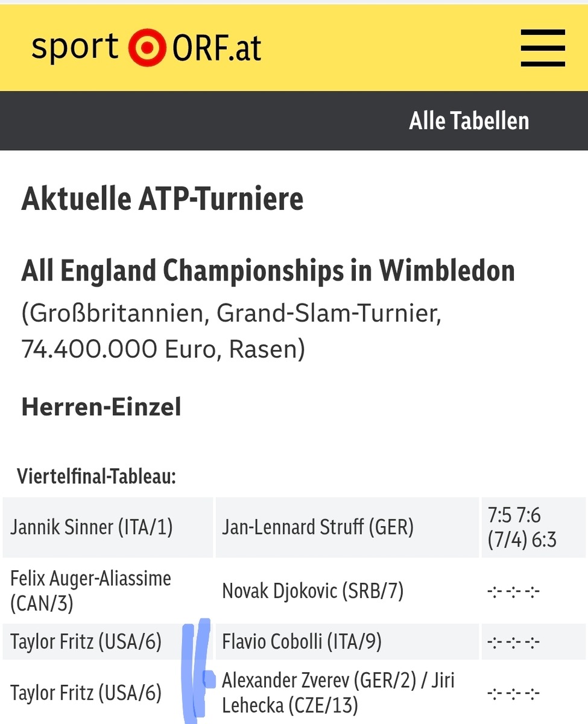Click All England Championships in Wimbledon title

(x=268, y=271)
